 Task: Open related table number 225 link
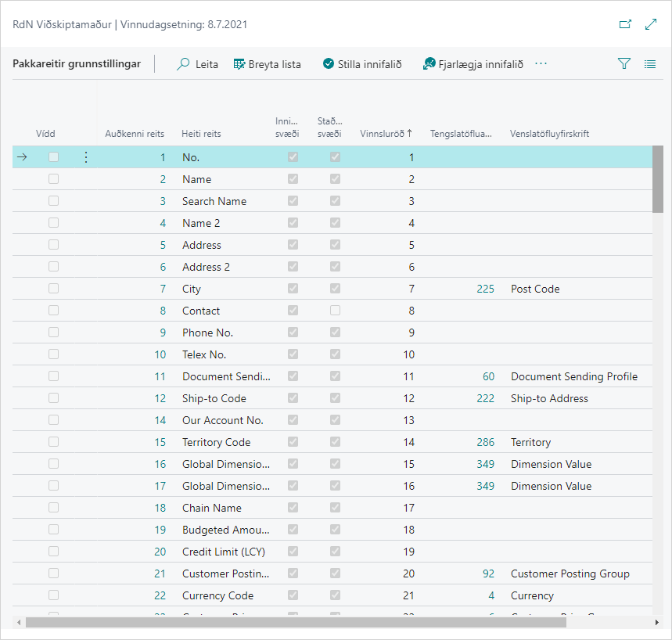[485, 289]
